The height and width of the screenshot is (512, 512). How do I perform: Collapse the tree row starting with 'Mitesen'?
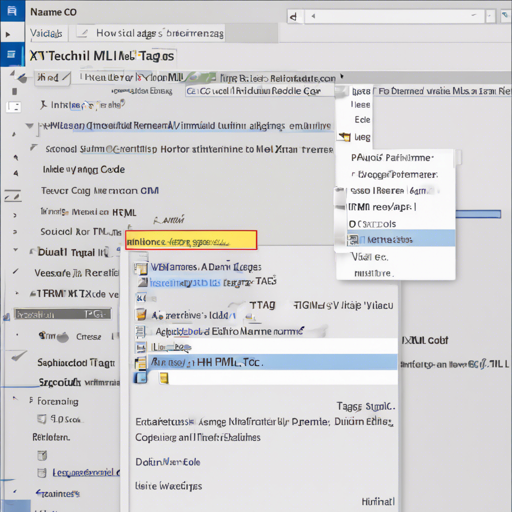(30, 126)
